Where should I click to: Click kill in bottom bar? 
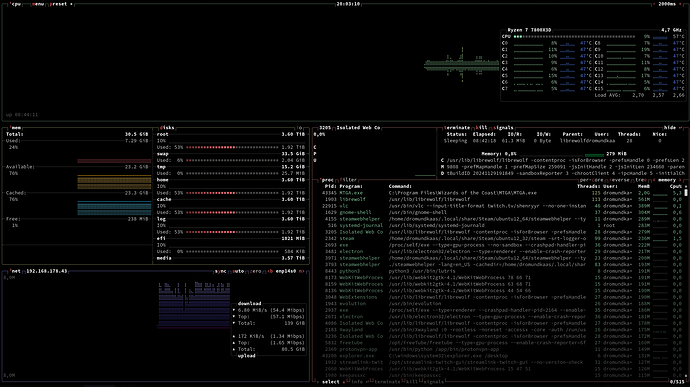[411, 382]
